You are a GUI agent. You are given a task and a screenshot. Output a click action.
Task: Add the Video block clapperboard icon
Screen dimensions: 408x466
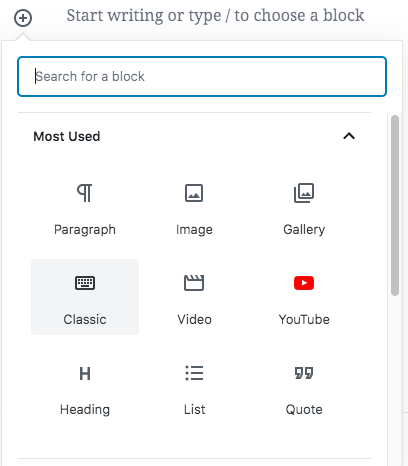(x=194, y=283)
